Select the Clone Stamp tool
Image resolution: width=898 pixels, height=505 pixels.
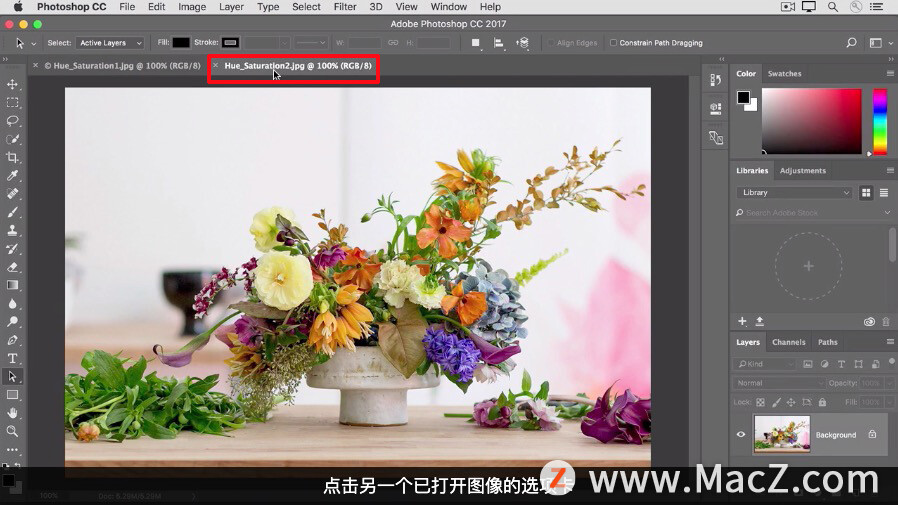click(12, 230)
